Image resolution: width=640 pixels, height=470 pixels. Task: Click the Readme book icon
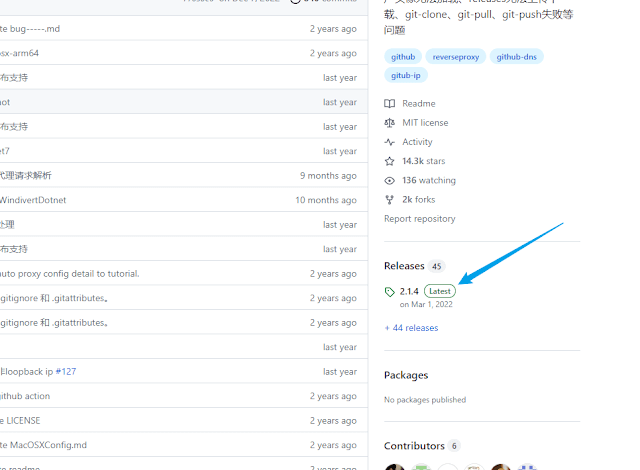click(x=389, y=104)
